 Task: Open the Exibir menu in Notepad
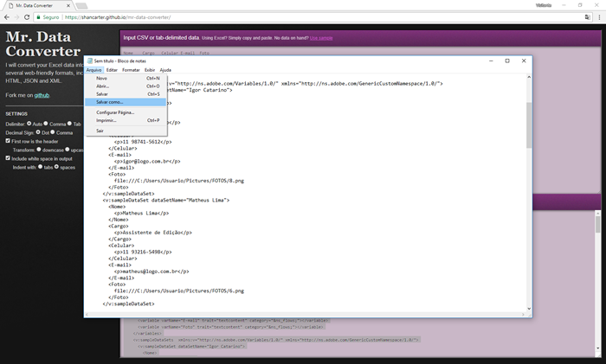point(150,70)
